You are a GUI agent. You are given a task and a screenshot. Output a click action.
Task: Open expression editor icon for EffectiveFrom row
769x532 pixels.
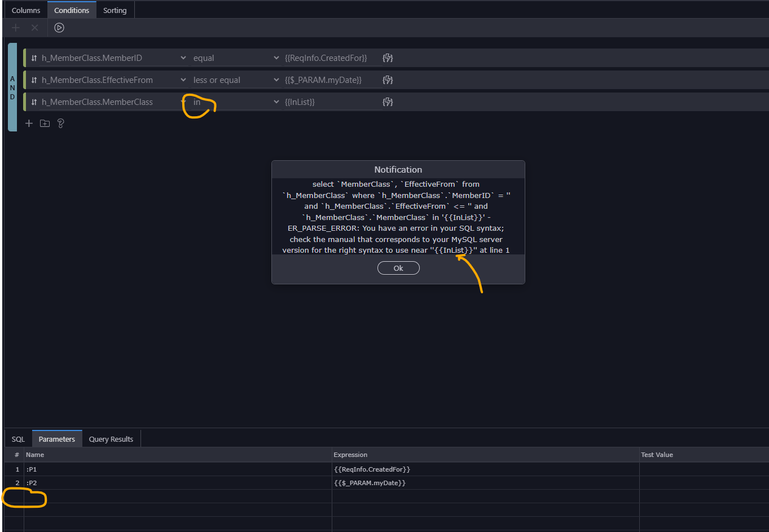(388, 80)
